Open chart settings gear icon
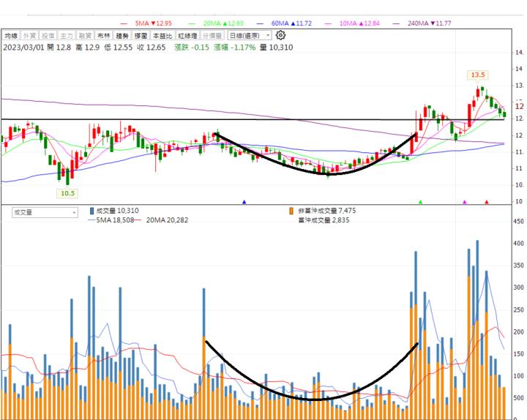This screenshot has height=420, width=527. 280,35
